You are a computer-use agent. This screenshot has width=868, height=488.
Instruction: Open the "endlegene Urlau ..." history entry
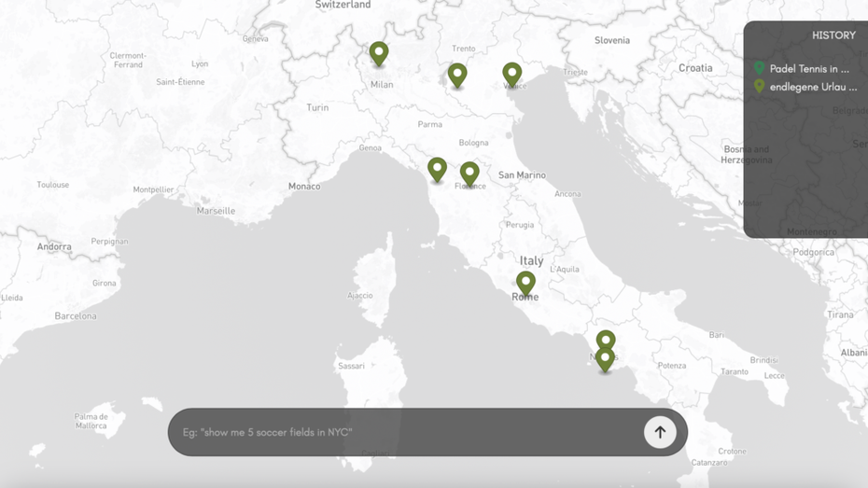coord(813,87)
